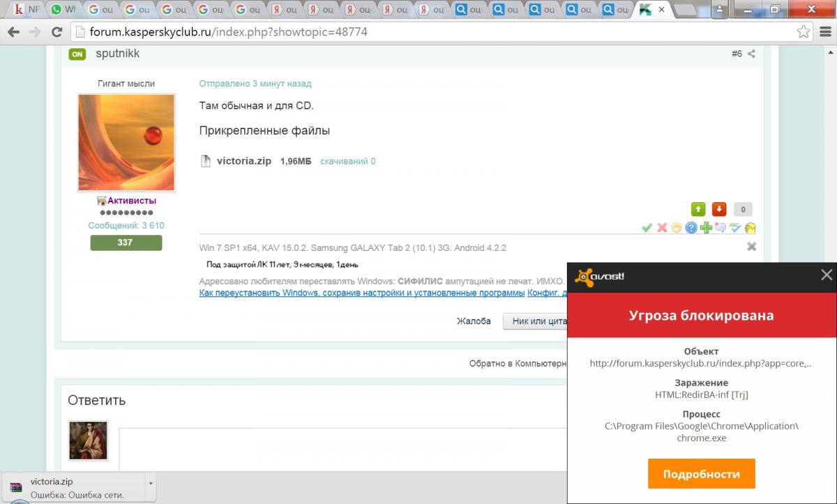This screenshot has width=837, height=504.
Task: Click the Chrome back arrow
Action: [x=13, y=32]
